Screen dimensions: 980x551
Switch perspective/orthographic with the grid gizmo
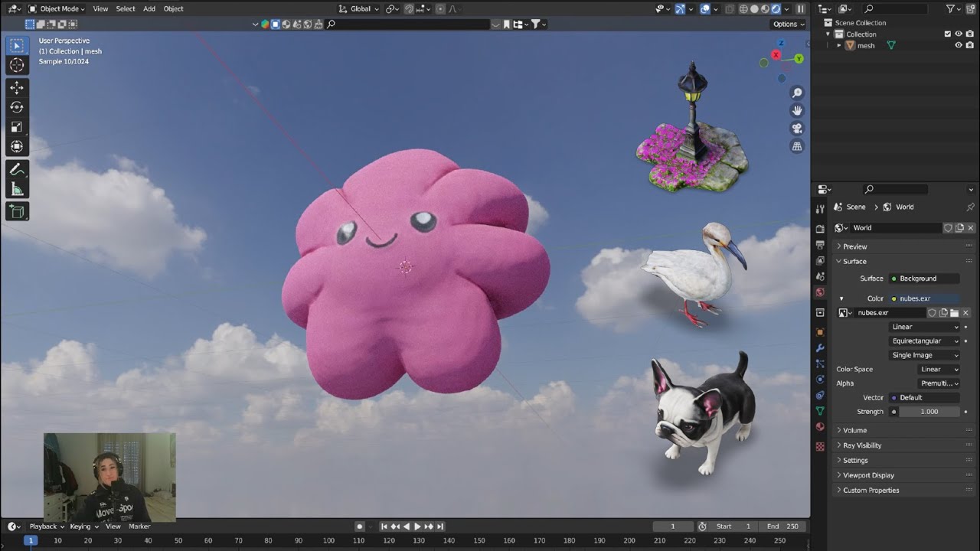point(797,146)
